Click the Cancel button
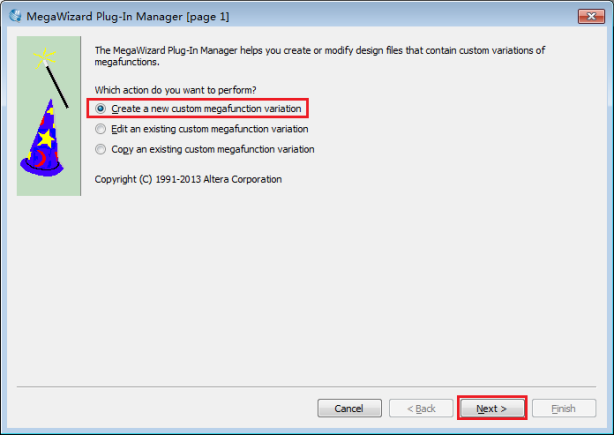The height and width of the screenshot is (435, 614). [349, 408]
